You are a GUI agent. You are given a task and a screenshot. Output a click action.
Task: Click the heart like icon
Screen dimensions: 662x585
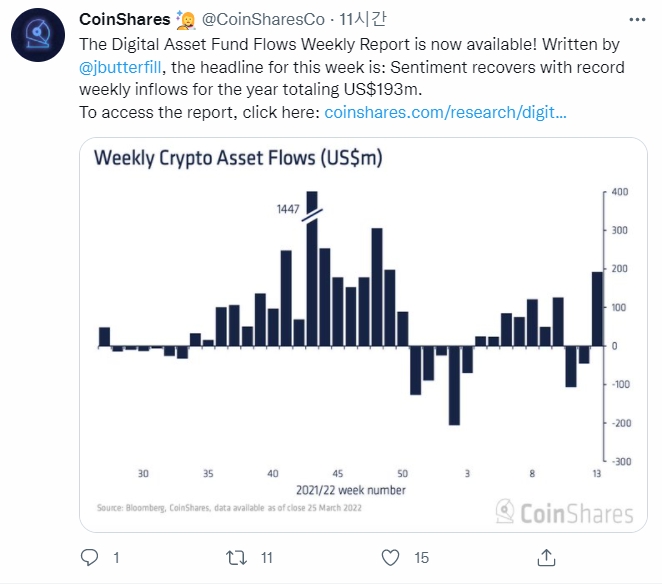(392, 556)
